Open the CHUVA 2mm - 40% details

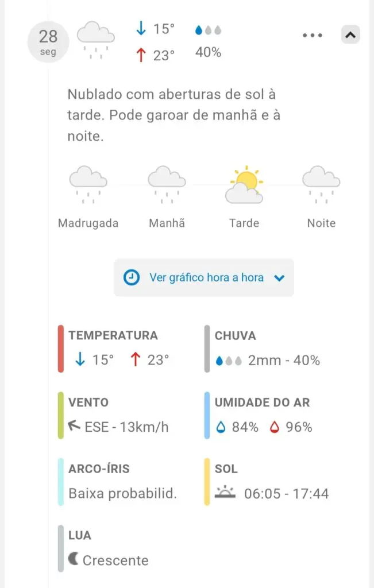coord(268,349)
